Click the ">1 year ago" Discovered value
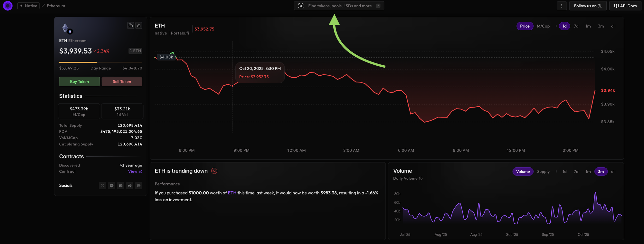Image resolution: width=644 pixels, height=244 pixels. coord(131,165)
